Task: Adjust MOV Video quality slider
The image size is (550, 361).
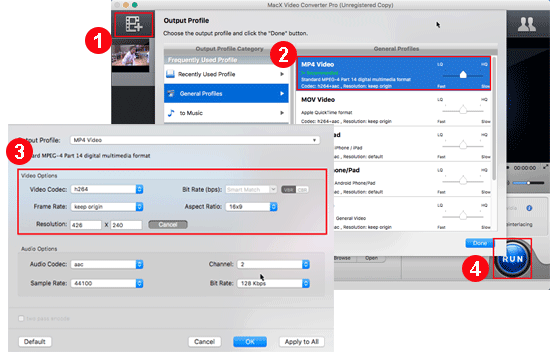Action: point(463,110)
